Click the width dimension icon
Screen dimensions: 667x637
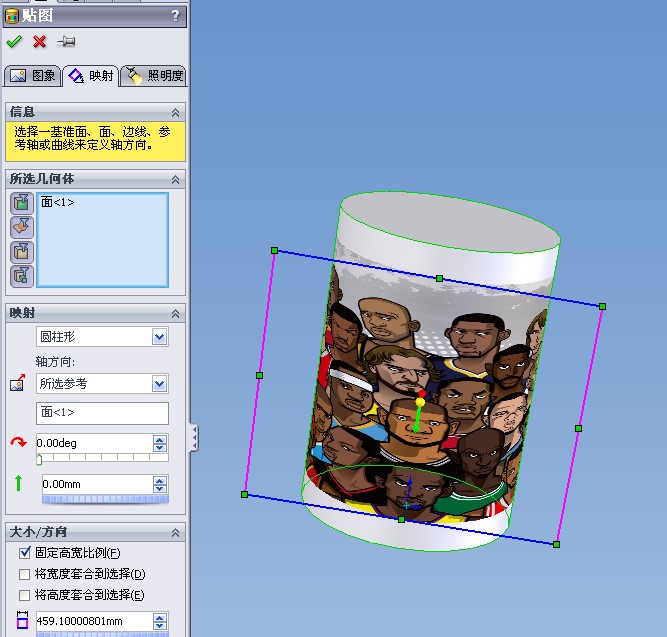click(x=22, y=620)
